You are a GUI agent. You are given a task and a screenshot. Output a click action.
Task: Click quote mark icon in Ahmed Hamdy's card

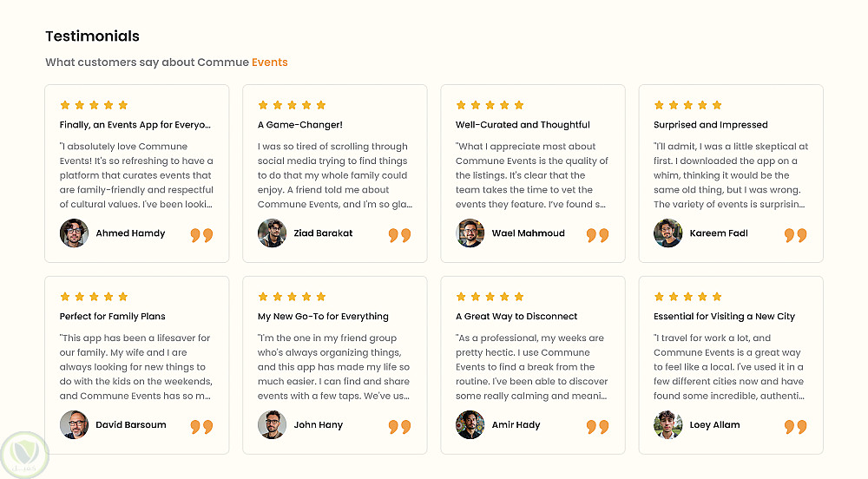[201, 235]
